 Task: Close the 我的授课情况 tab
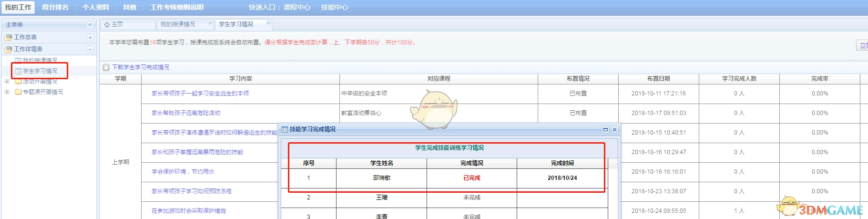[210, 23]
